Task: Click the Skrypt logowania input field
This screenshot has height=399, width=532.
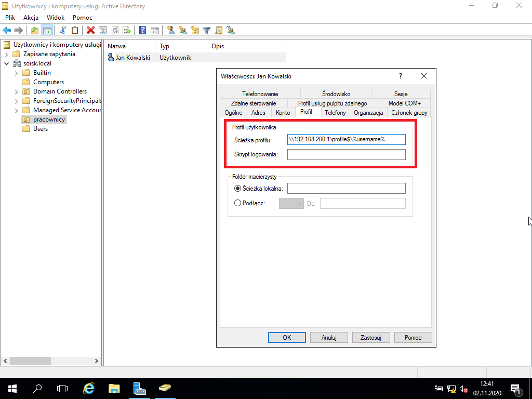Action: 346,154
